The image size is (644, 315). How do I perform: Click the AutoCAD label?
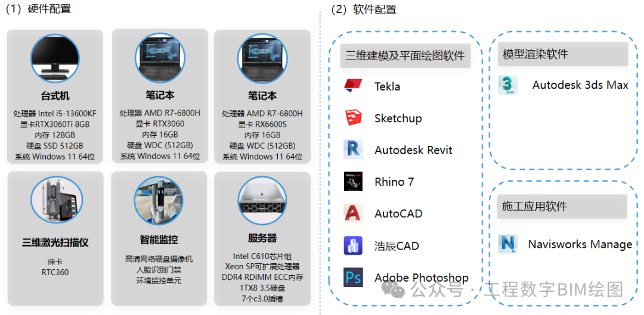(398, 214)
